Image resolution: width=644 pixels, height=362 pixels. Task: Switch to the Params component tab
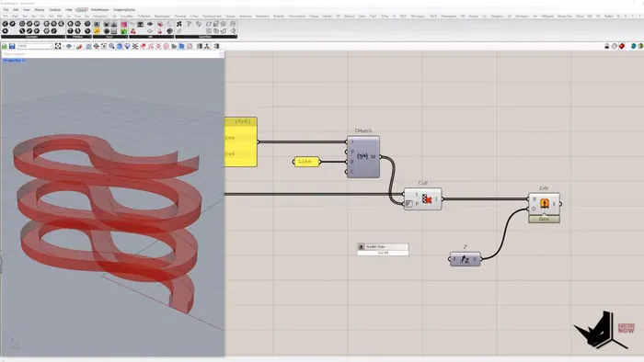6,16
